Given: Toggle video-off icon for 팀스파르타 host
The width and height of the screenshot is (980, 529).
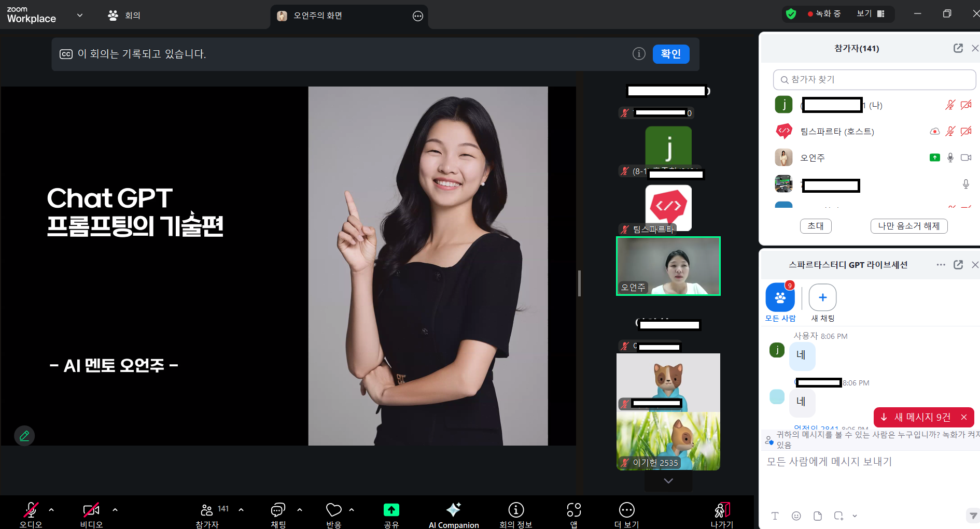Looking at the screenshot, I should pos(966,132).
